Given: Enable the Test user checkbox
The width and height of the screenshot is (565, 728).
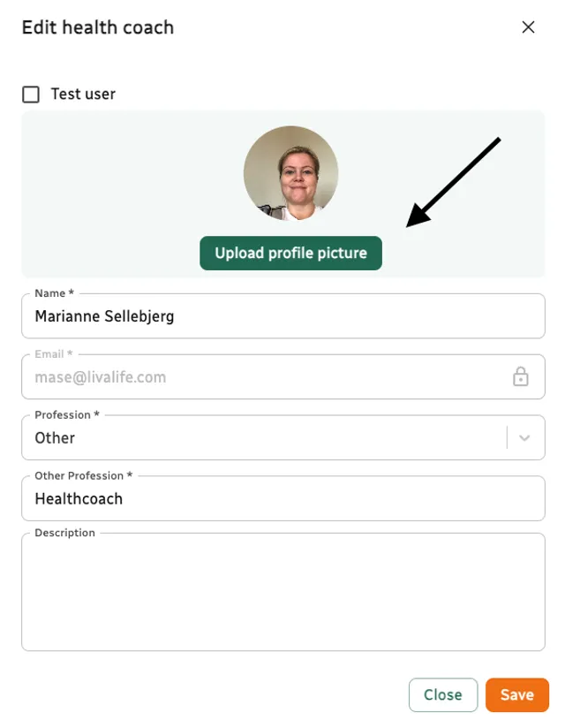Looking at the screenshot, I should pos(31,95).
